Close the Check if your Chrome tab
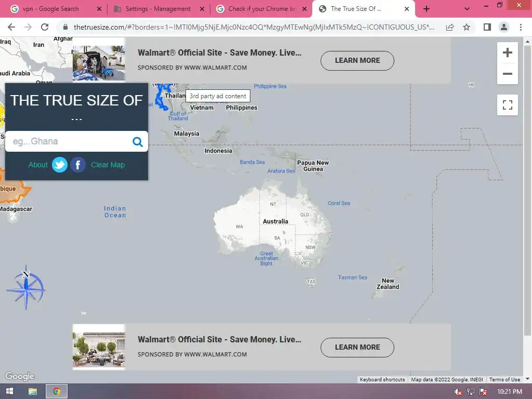 pyautogui.click(x=304, y=9)
